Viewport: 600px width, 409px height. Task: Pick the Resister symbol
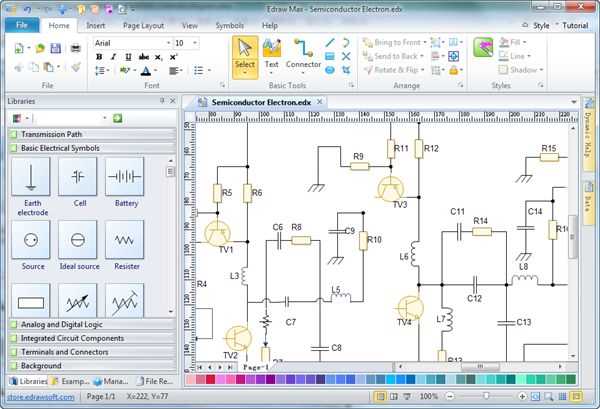[x=125, y=240]
